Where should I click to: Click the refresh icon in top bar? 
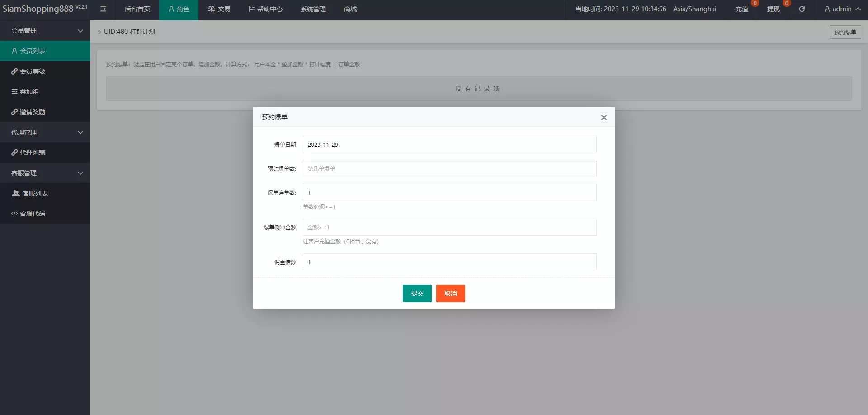(802, 9)
